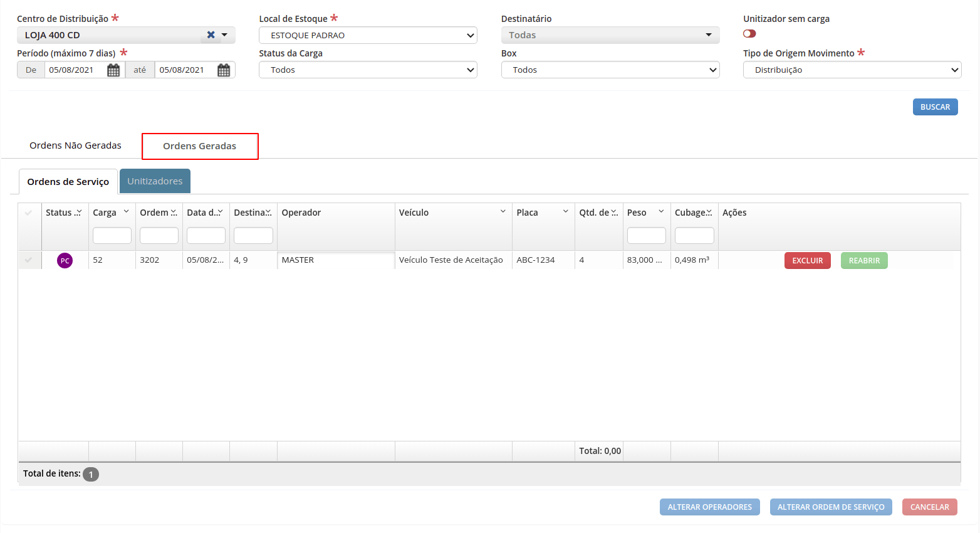The height and width of the screenshot is (533, 980).
Task: Open the Placa column menu arrow
Action: click(565, 212)
